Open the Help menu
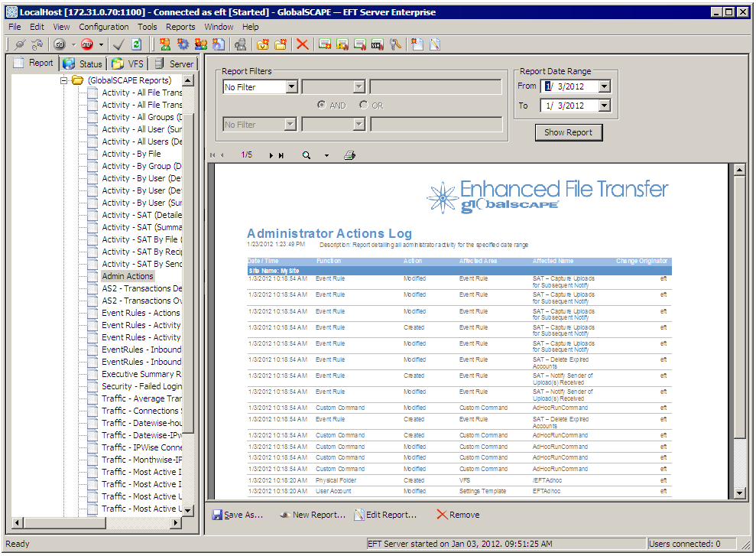The image size is (756, 556). [250, 27]
